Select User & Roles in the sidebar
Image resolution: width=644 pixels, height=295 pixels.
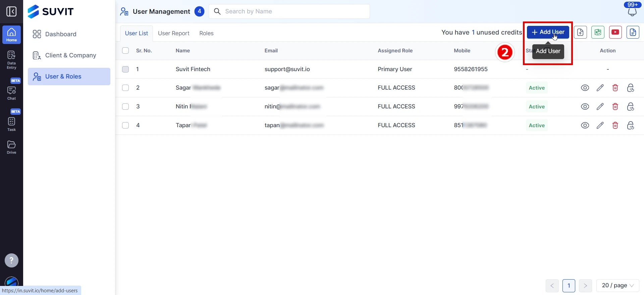(x=69, y=77)
